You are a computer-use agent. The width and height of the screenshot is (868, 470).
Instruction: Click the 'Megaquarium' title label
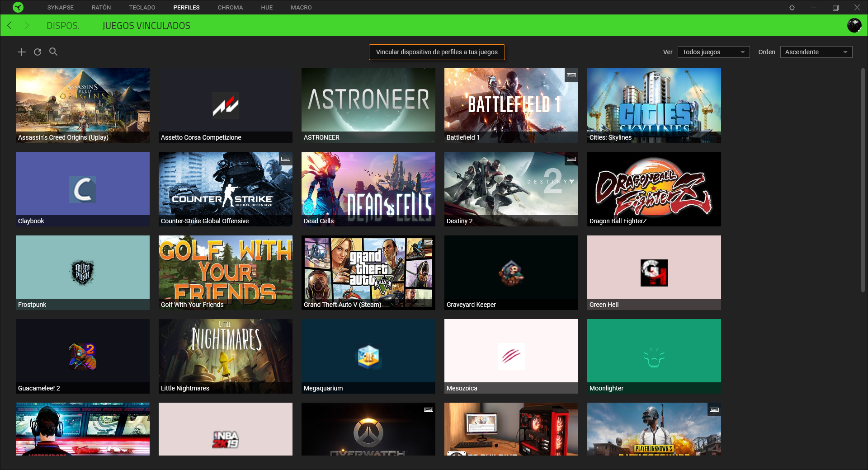323,388
